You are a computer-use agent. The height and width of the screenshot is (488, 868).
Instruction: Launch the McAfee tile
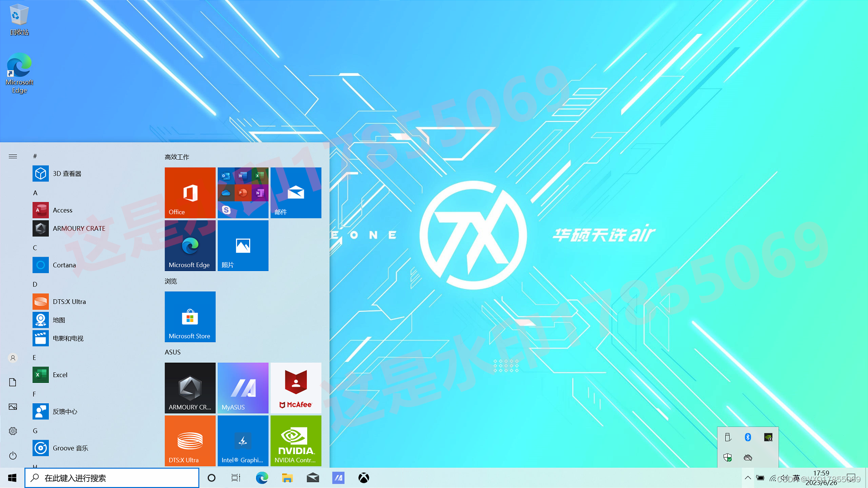(x=296, y=388)
